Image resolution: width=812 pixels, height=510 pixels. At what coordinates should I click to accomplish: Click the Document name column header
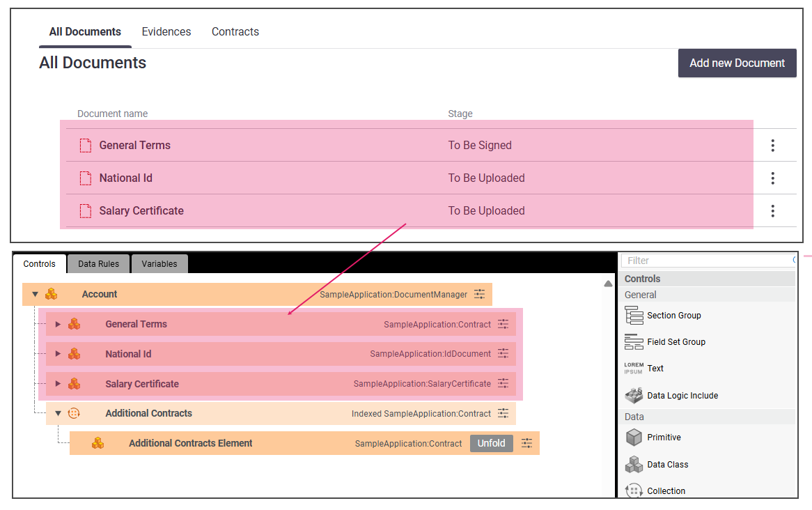pyautogui.click(x=112, y=114)
